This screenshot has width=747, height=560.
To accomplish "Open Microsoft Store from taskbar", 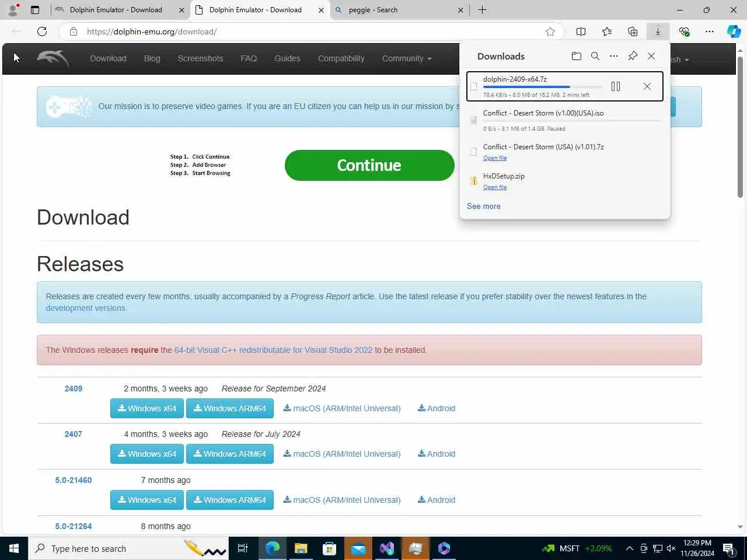I will pos(329,548).
